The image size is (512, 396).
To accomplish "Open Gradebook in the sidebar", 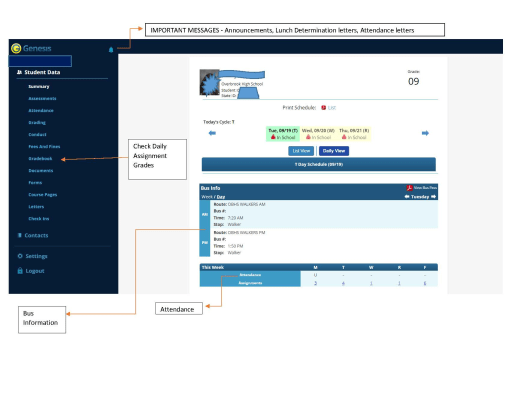I will 40,158.
